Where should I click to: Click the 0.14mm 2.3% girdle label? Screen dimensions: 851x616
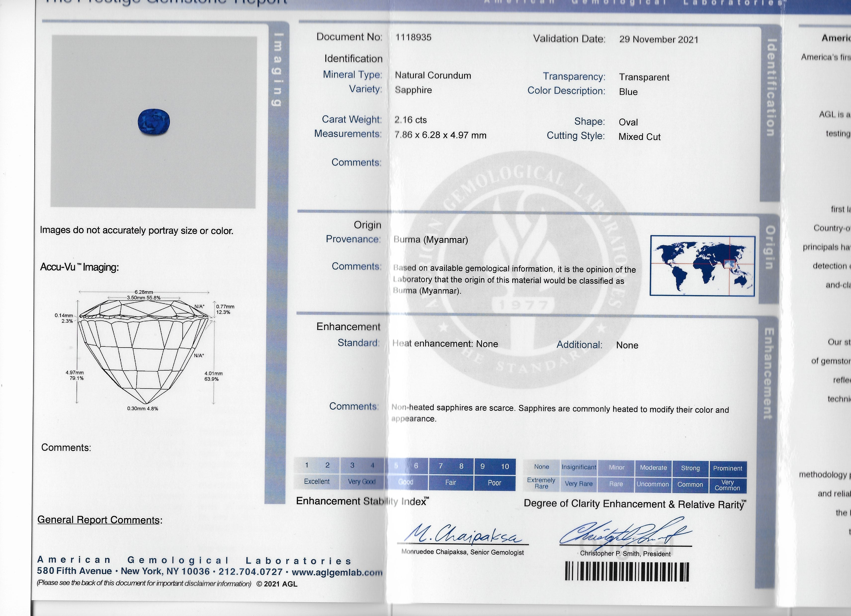click(x=64, y=318)
